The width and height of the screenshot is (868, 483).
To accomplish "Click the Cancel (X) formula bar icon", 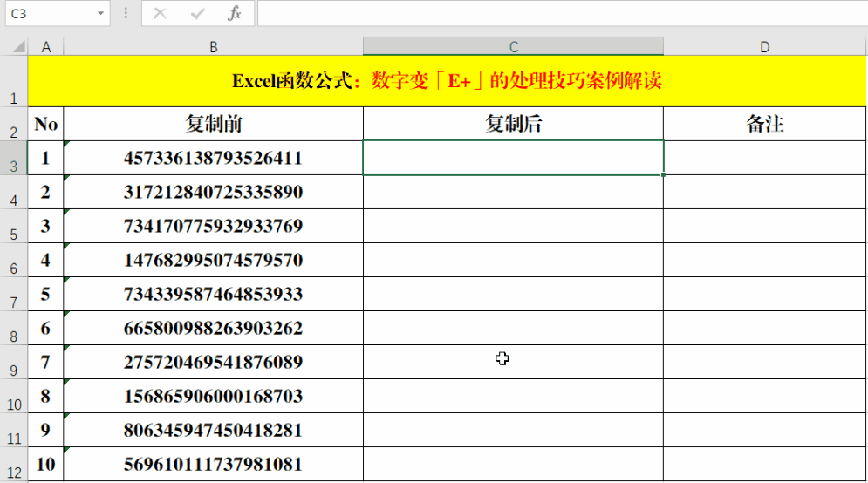I will pos(160,13).
